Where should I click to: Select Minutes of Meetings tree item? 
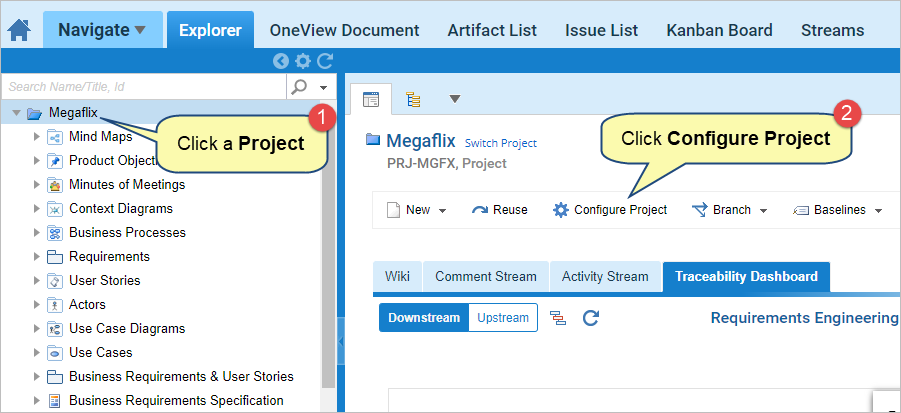[127, 185]
